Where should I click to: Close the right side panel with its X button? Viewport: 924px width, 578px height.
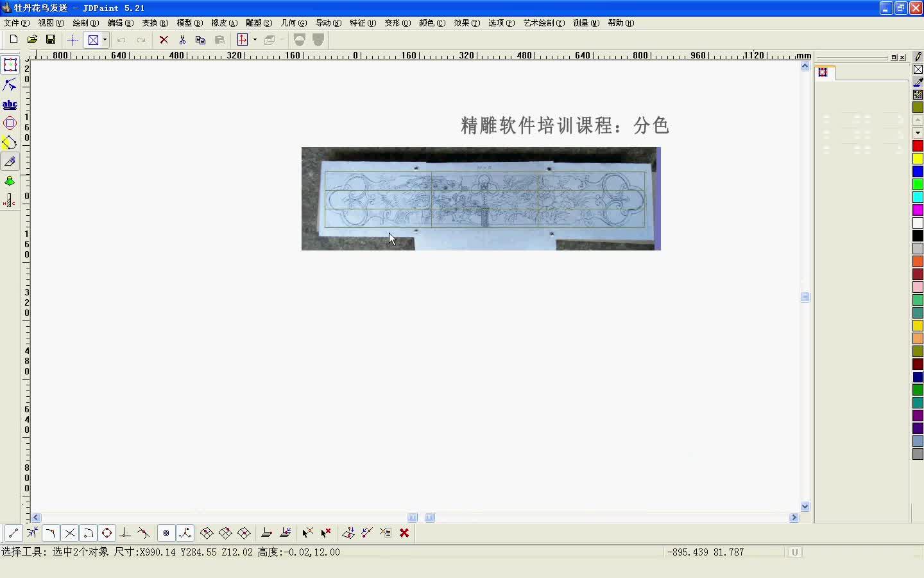pos(902,57)
